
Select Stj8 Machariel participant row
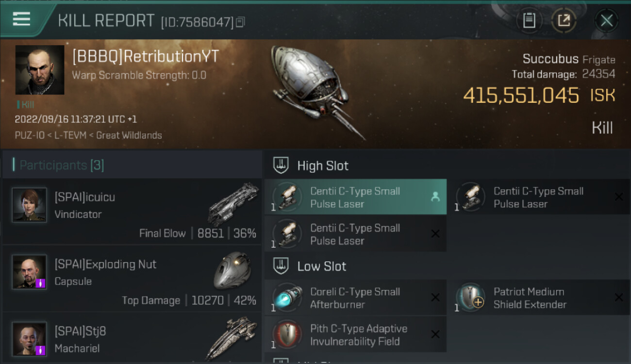(x=132, y=338)
